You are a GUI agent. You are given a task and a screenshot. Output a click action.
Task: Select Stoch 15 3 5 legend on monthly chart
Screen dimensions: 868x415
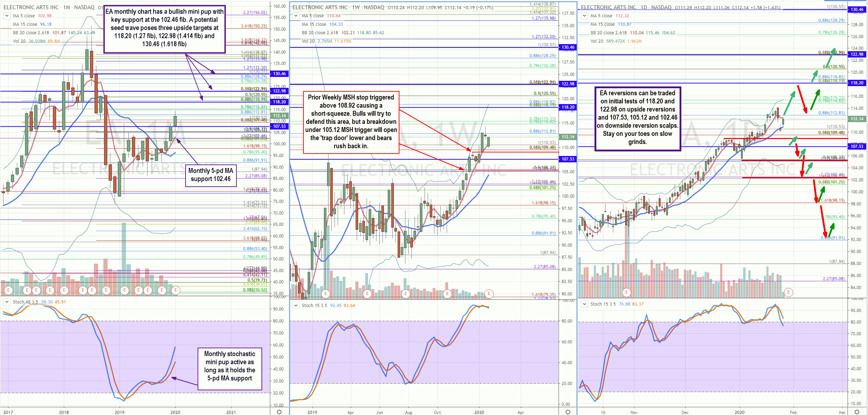39,302
